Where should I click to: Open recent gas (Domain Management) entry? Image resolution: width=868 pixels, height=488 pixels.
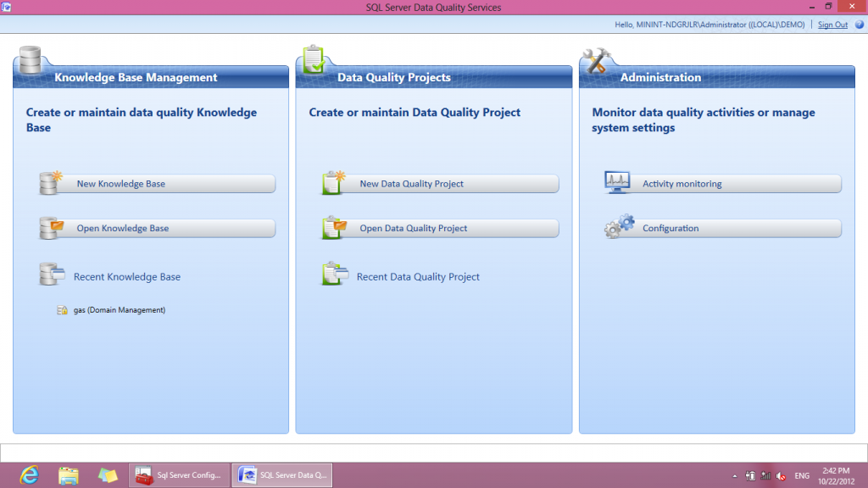[119, 310]
